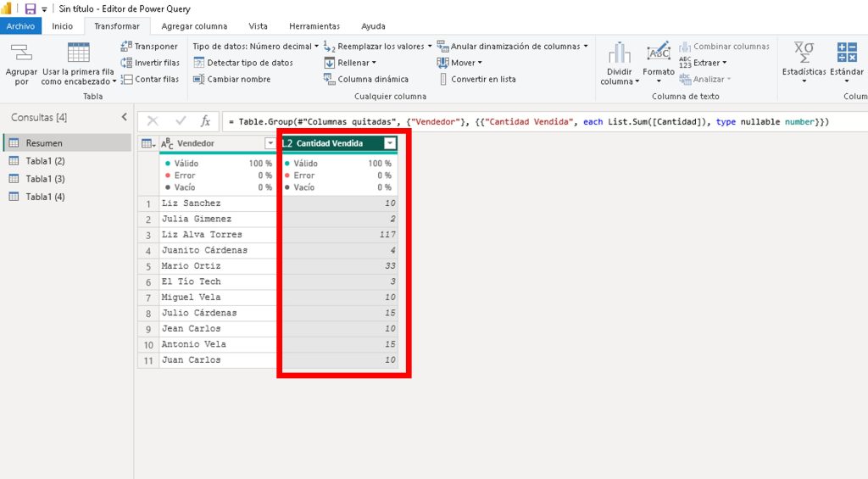This screenshot has width=868, height=479.
Task: Collapse the Consultas pane
Action: tap(124, 117)
